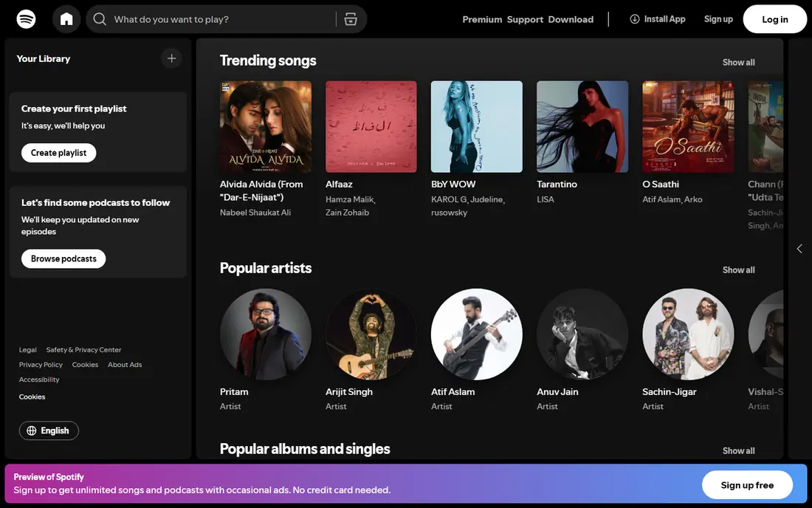Open the Alfaaz song cover
This screenshot has height=508, width=812.
pyautogui.click(x=371, y=126)
